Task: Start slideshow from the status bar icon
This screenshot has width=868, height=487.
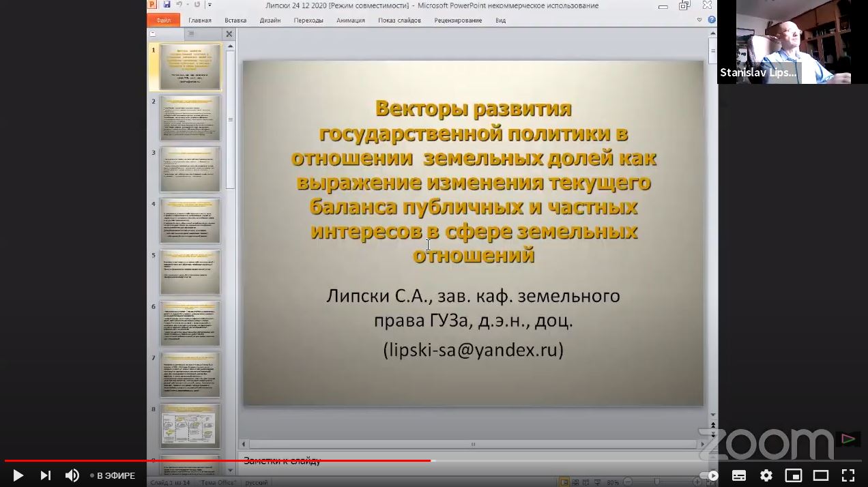Action: 597,482
